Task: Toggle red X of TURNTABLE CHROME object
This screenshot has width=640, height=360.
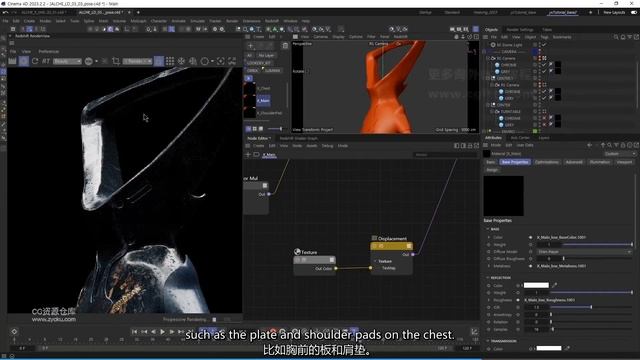Action: tap(544, 118)
